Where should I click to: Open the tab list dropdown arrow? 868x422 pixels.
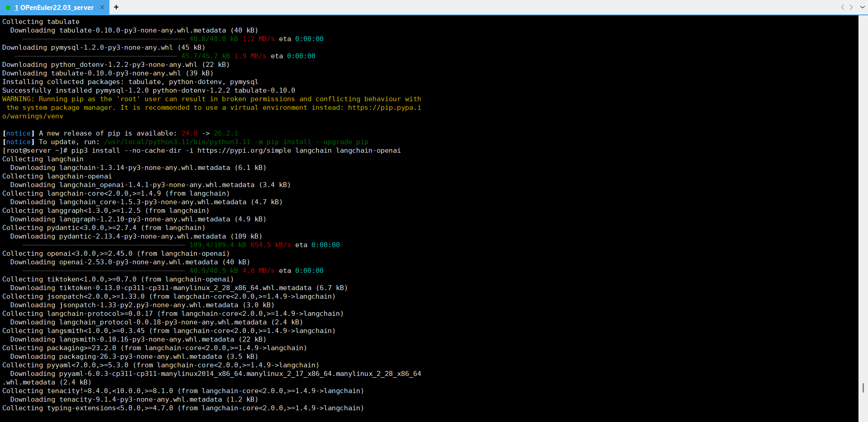[x=862, y=7]
